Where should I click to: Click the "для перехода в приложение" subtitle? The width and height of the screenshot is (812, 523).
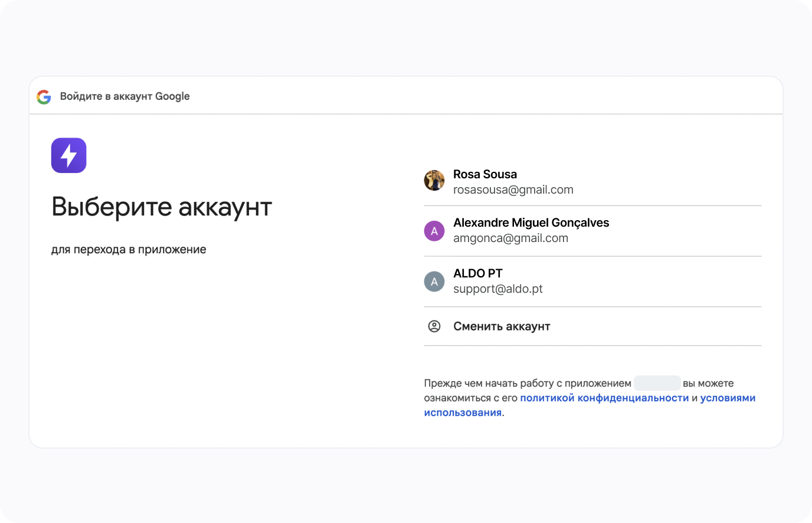click(129, 250)
